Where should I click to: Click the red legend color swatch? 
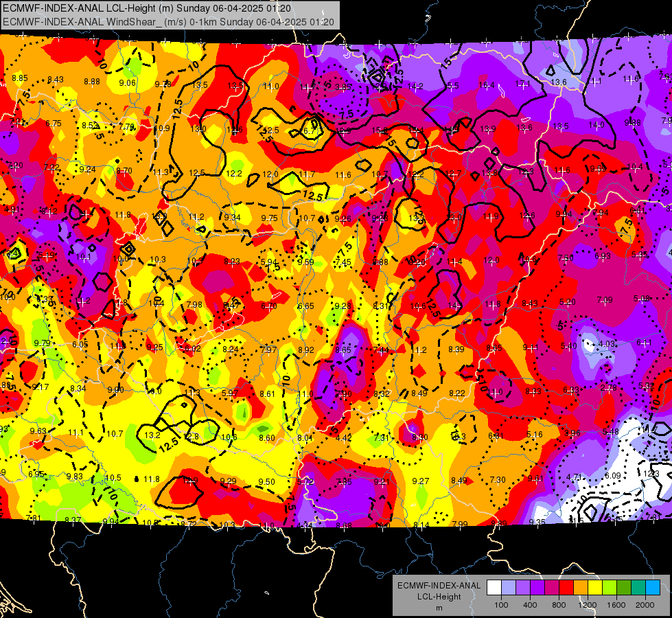(566, 588)
